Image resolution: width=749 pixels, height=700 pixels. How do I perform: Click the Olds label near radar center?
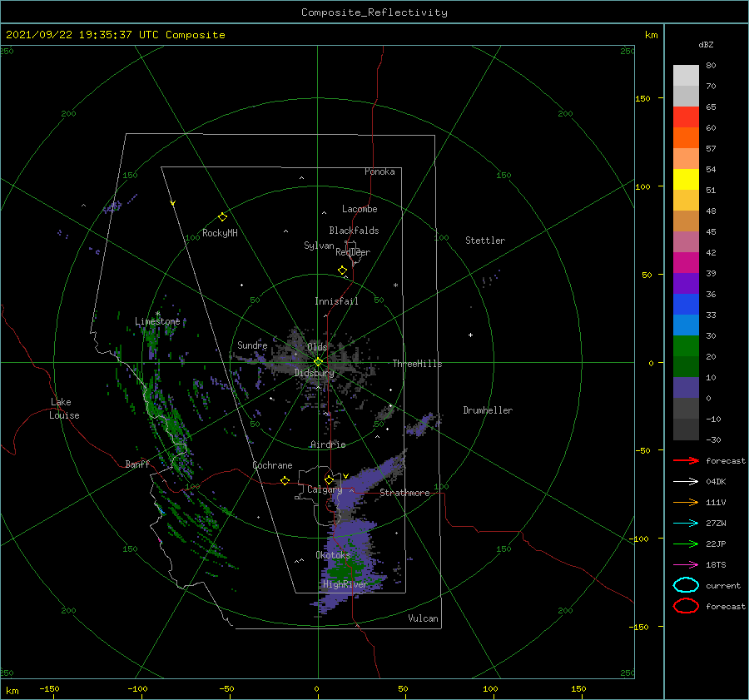317,347
